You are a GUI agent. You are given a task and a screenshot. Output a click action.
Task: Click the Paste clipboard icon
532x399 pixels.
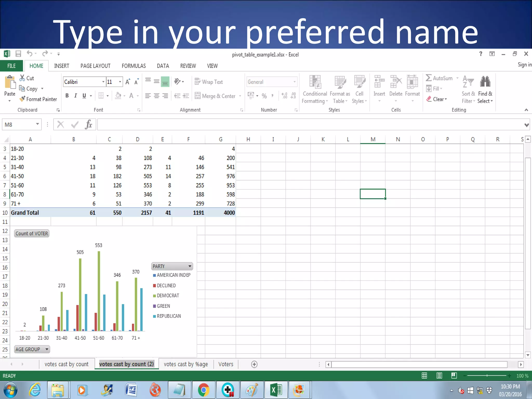tap(10, 83)
